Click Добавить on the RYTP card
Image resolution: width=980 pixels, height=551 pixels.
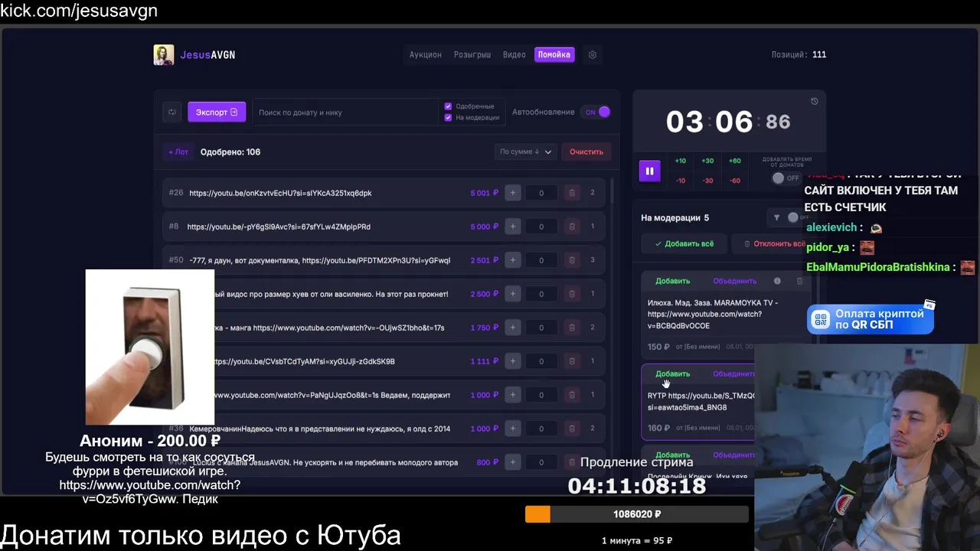coord(672,373)
